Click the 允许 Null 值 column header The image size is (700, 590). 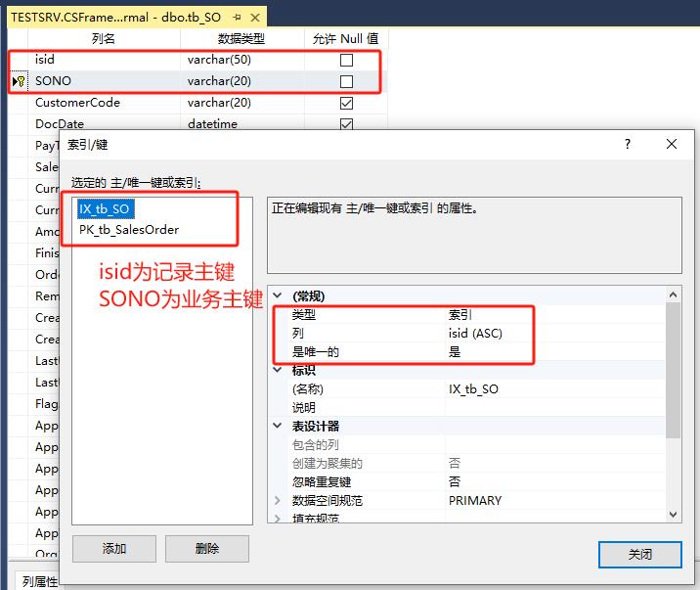tap(346, 39)
